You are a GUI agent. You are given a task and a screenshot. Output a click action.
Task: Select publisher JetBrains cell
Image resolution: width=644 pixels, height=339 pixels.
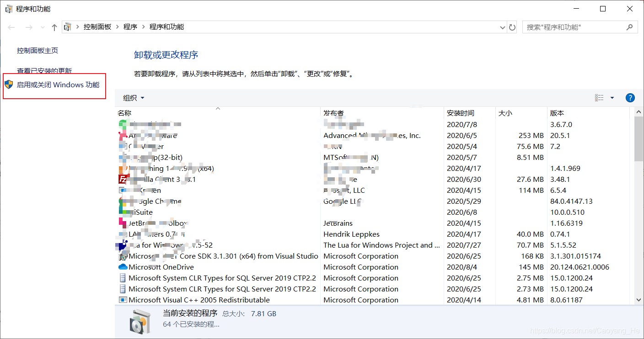pyautogui.click(x=338, y=223)
